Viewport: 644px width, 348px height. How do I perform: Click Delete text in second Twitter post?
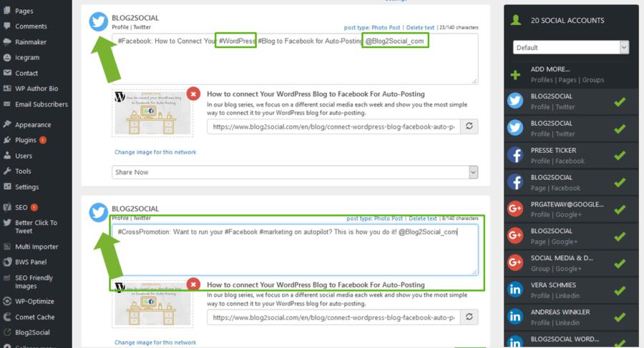[423, 219]
